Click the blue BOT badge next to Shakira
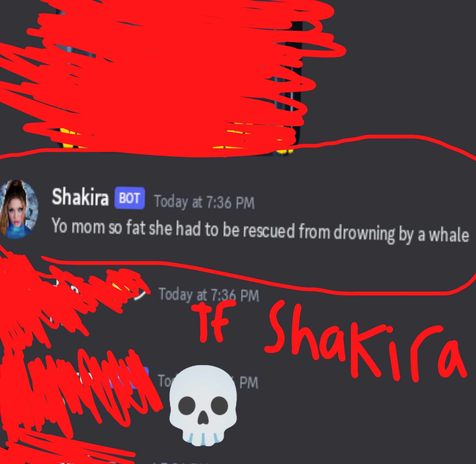The image size is (476, 464). [x=130, y=199]
